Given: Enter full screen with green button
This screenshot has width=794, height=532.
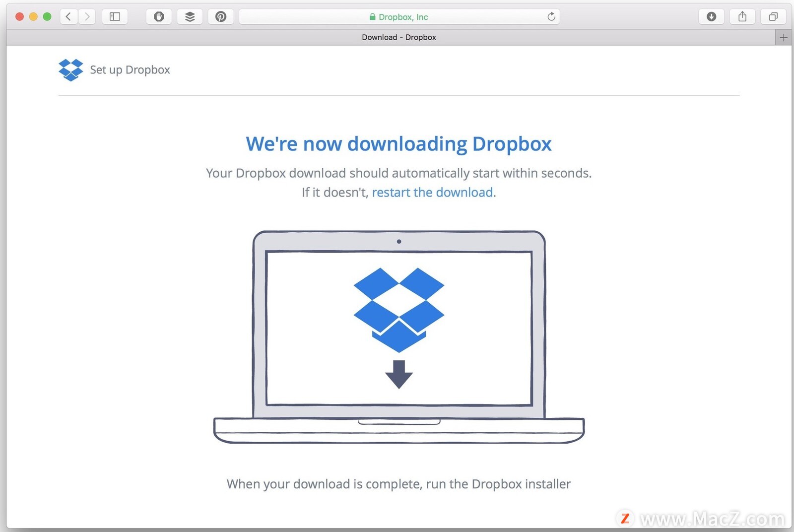Looking at the screenshot, I should point(47,16).
